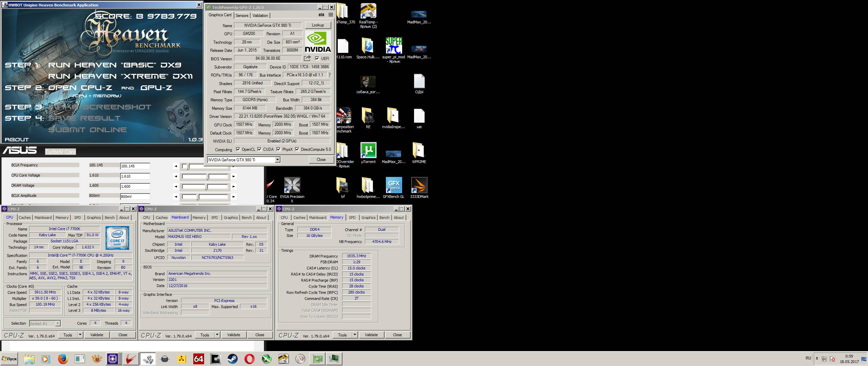The image size is (868, 366).
Task: Toggle the CUDA checkbox in GPU-Z
Action: pyautogui.click(x=259, y=149)
